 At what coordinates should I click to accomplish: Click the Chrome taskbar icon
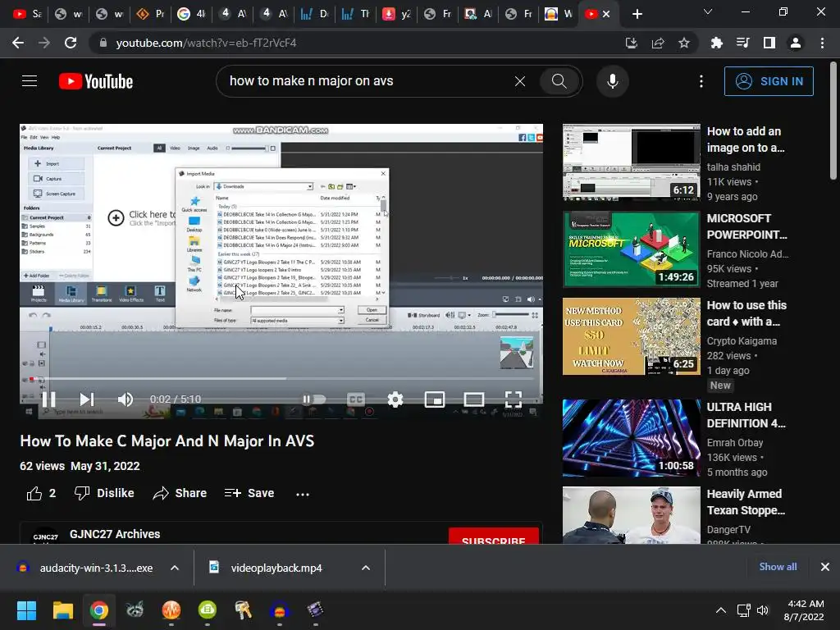(99, 610)
